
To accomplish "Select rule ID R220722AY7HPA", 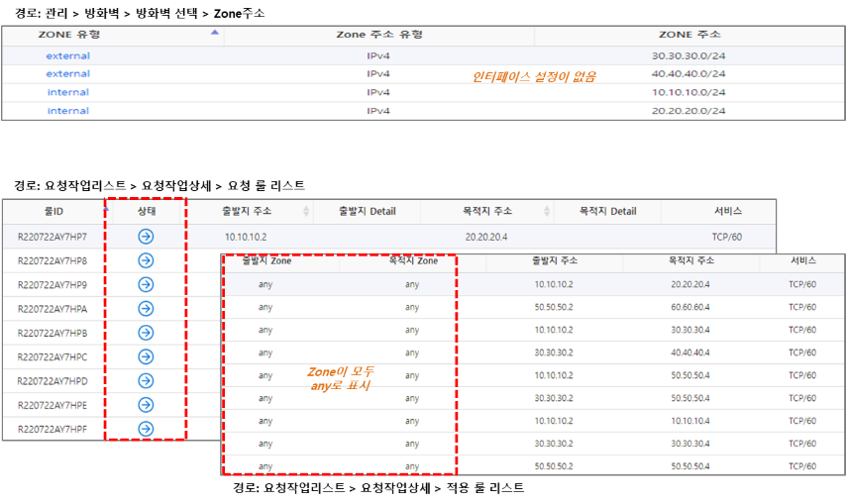I will click(x=53, y=309).
